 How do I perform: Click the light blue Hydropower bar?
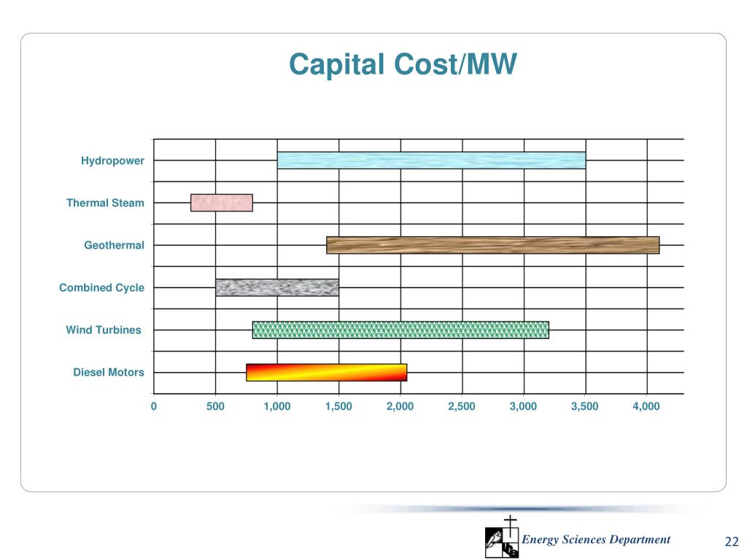tap(431, 160)
